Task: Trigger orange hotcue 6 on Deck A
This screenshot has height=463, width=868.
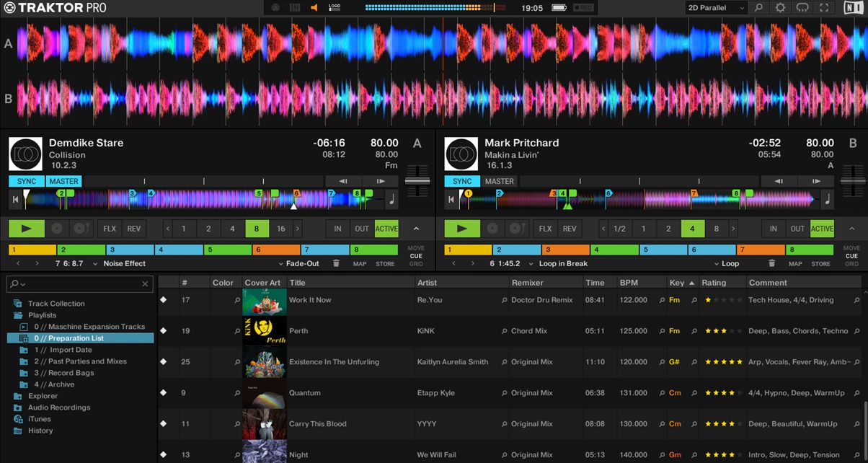Action: click(x=276, y=250)
